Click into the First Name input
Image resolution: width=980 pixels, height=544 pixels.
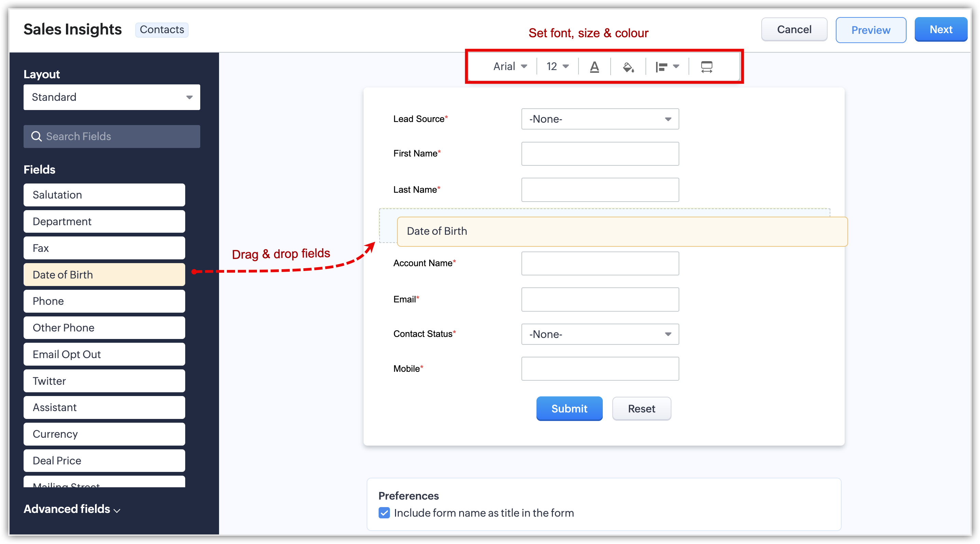click(x=600, y=154)
